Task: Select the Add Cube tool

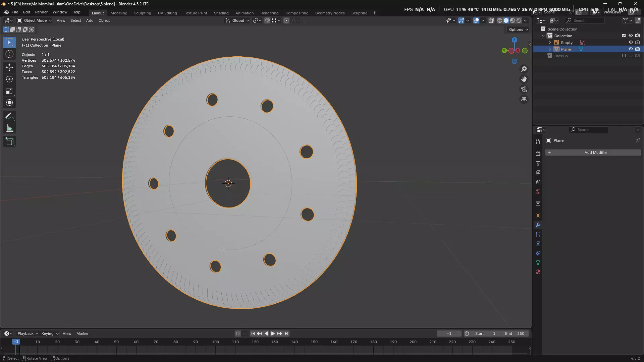Action: click(9, 141)
